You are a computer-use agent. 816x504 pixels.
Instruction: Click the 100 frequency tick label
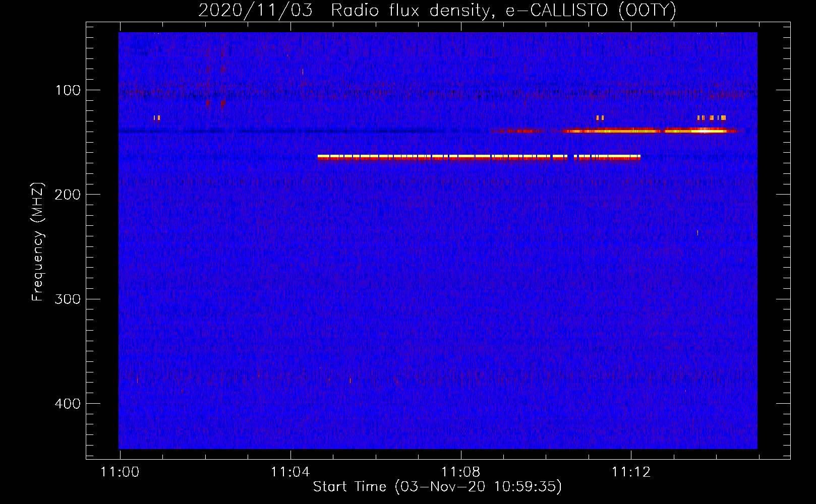point(68,90)
